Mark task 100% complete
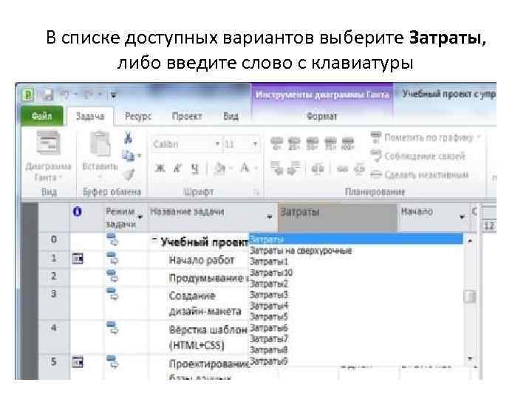 click(x=348, y=144)
